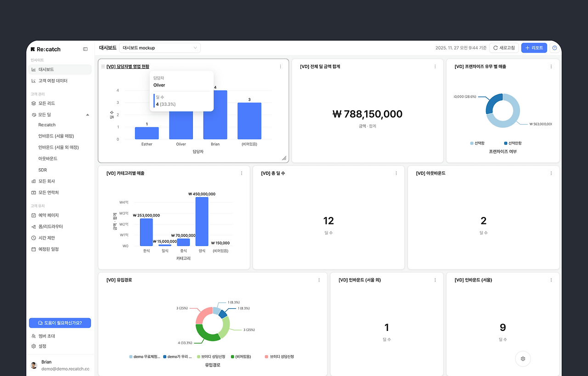Toggle the 선택안함 legend item
The image size is (588, 376).
pyautogui.click(x=513, y=143)
